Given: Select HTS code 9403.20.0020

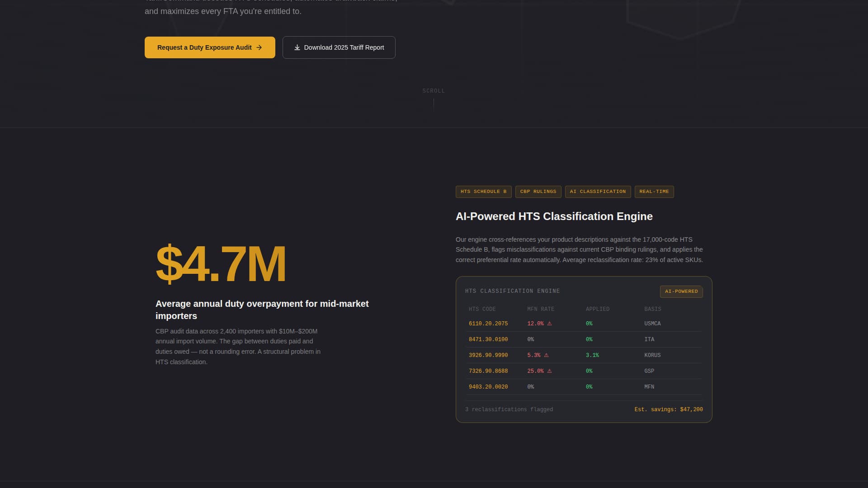Looking at the screenshot, I should click(488, 387).
